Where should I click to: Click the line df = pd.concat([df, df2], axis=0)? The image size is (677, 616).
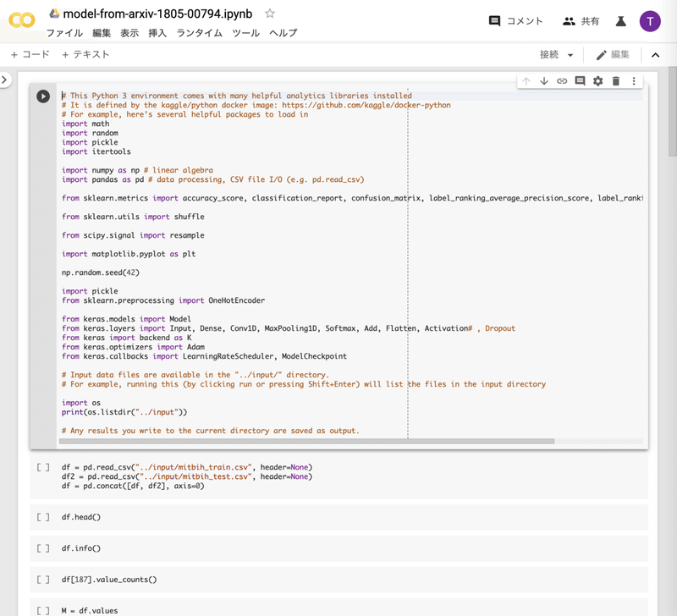[x=133, y=486]
